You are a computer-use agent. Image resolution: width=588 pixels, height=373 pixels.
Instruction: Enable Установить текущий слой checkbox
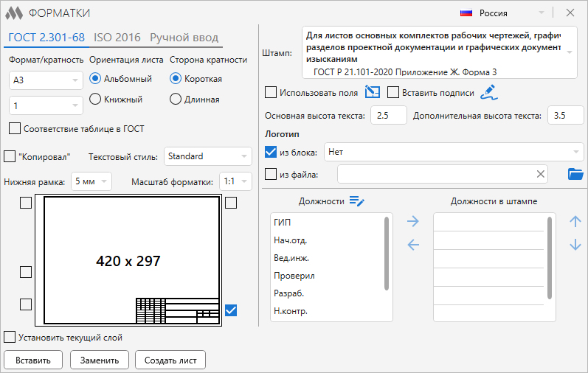point(10,337)
